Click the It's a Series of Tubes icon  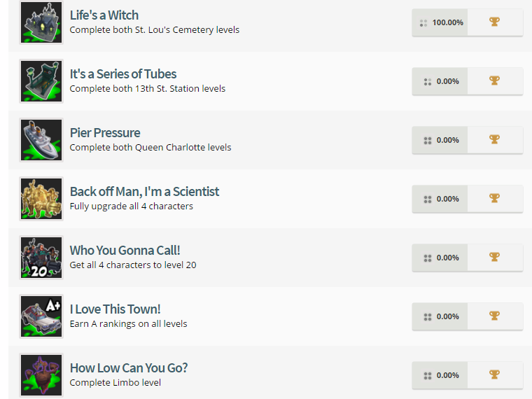(41, 81)
